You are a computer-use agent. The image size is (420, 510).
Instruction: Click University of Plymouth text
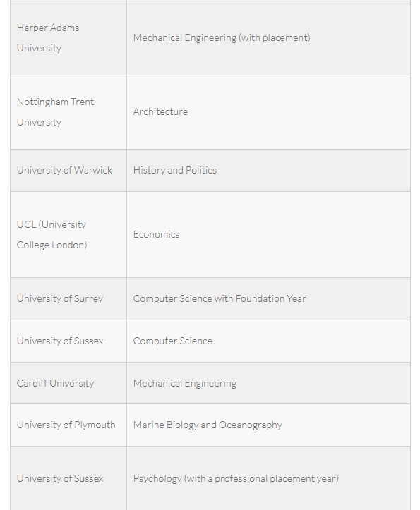[66, 425]
